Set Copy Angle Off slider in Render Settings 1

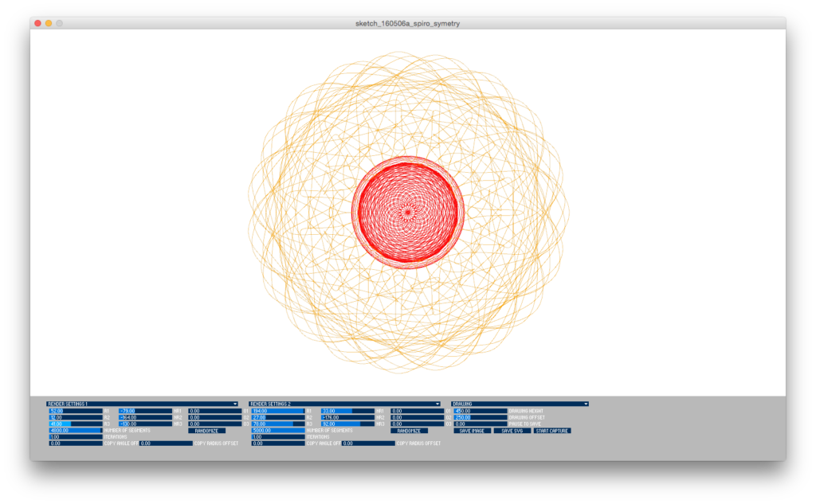[76, 443]
